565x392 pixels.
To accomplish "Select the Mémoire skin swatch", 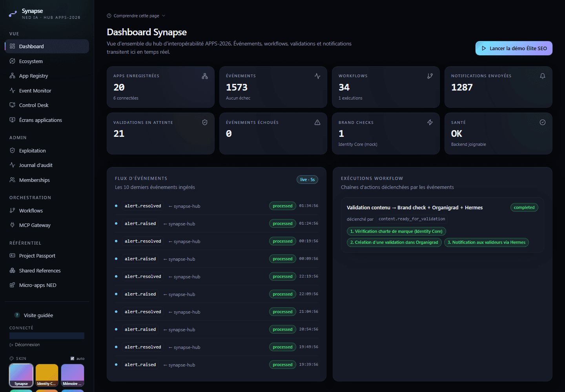I will (73, 375).
